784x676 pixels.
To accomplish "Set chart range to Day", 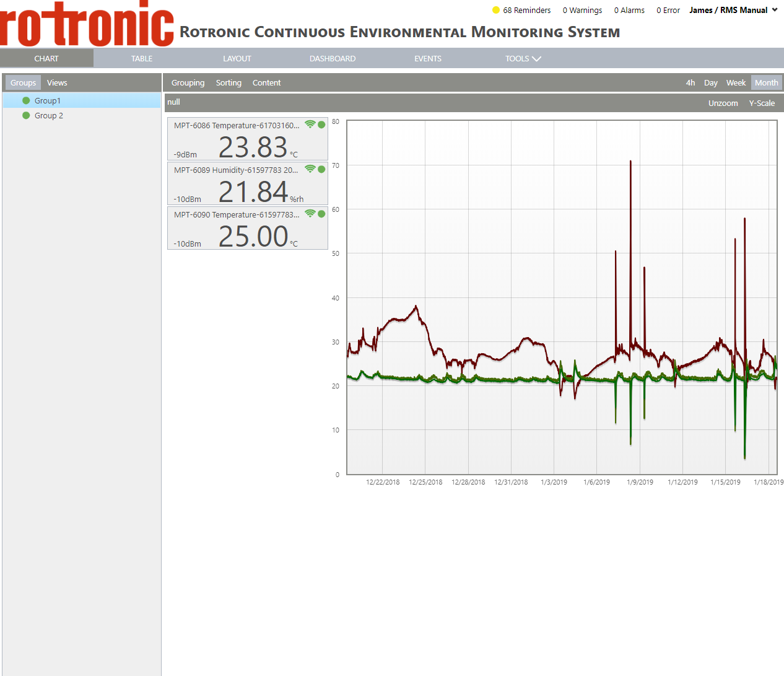I will 711,83.
